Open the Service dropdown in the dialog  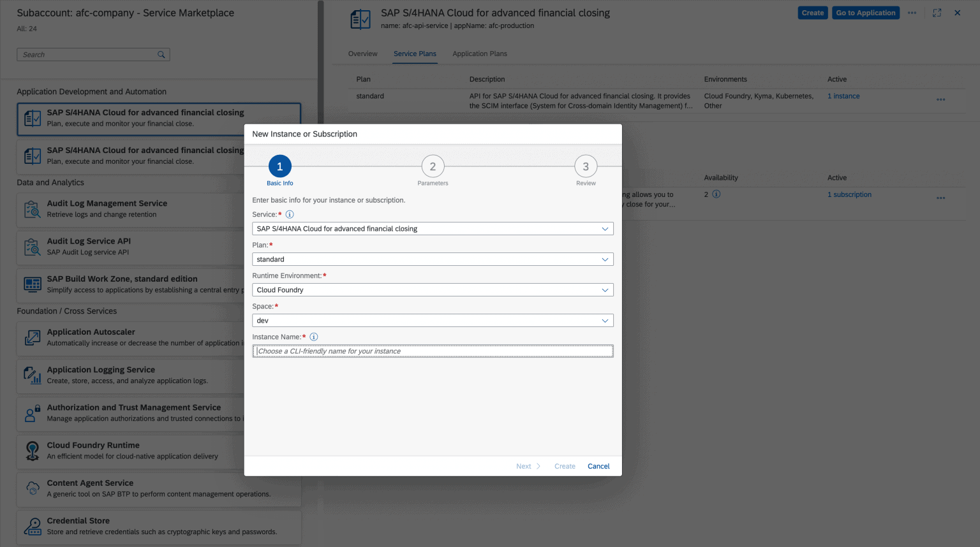[605, 228]
